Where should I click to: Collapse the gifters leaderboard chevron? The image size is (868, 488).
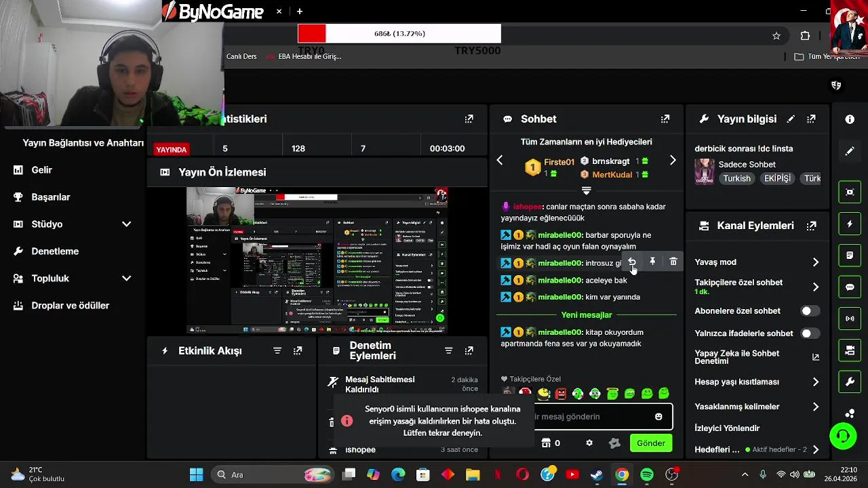tap(587, 191)
